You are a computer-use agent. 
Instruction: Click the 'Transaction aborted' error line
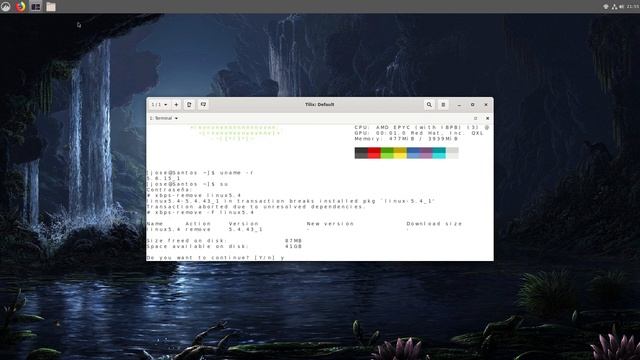tap(256, 207)
